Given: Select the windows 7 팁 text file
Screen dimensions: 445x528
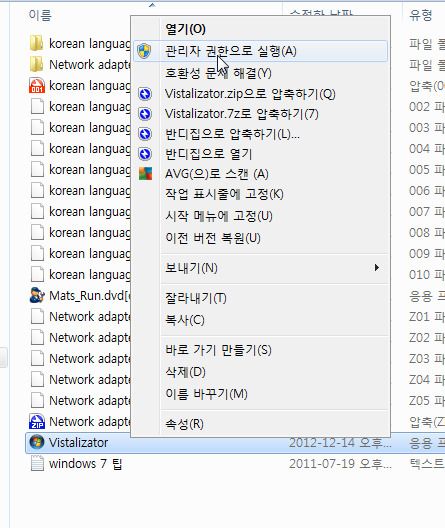Looking at the screenshot, I should pos(76,463).
